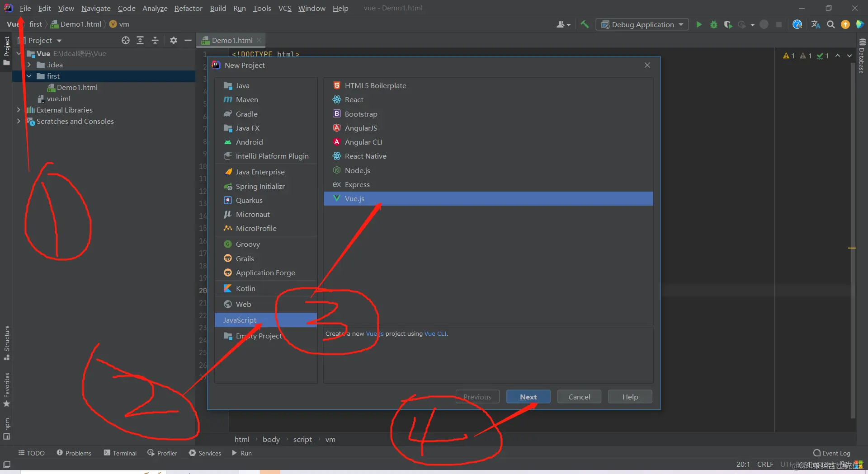Open the Problems tool window tab
Screen dimensions: 868x474
coord(74,453)
